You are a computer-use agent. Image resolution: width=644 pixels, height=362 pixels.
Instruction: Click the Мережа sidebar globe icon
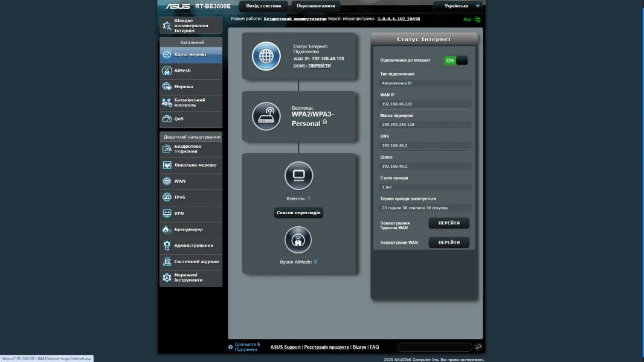click(167, 86)
